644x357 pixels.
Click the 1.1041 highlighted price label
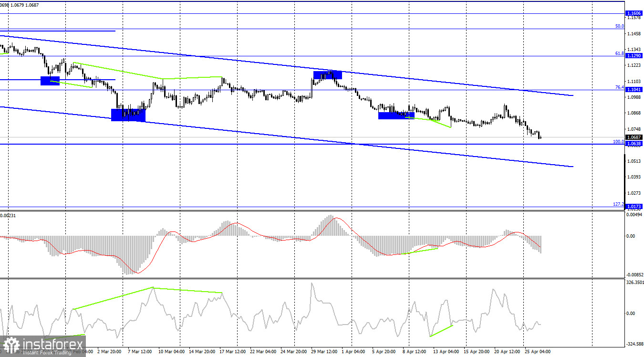tap(634, 89)
